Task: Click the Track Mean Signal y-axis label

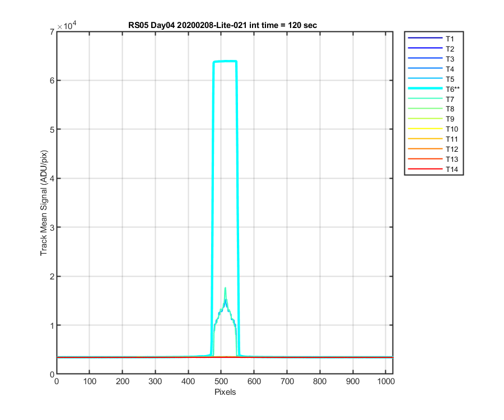Action: click(x=44, y=203)
